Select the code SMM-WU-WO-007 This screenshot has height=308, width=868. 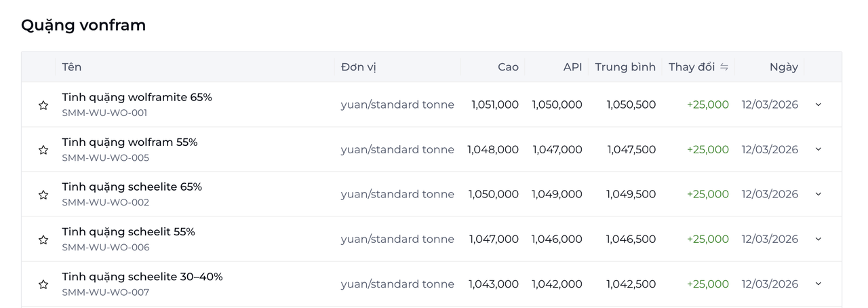click(105, 292)
